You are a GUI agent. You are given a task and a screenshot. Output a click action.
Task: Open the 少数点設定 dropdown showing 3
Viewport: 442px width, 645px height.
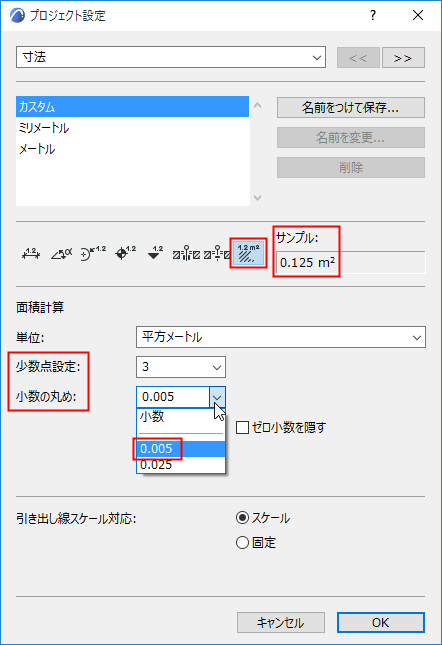tap(181, 367)
